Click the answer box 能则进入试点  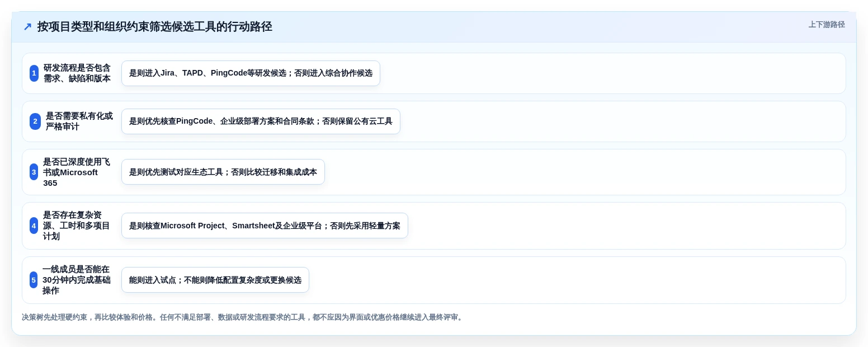tap(215, 280)
